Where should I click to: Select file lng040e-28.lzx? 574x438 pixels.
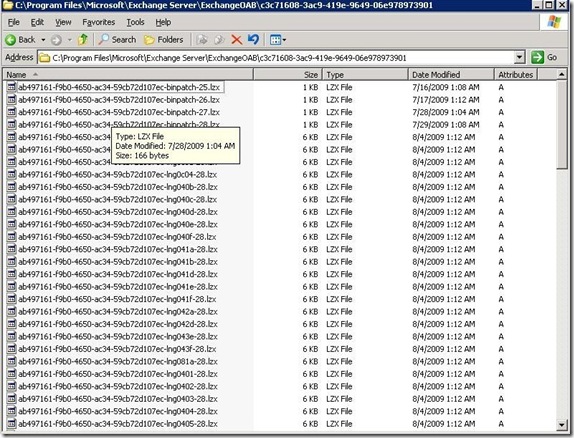pos(118,224)
